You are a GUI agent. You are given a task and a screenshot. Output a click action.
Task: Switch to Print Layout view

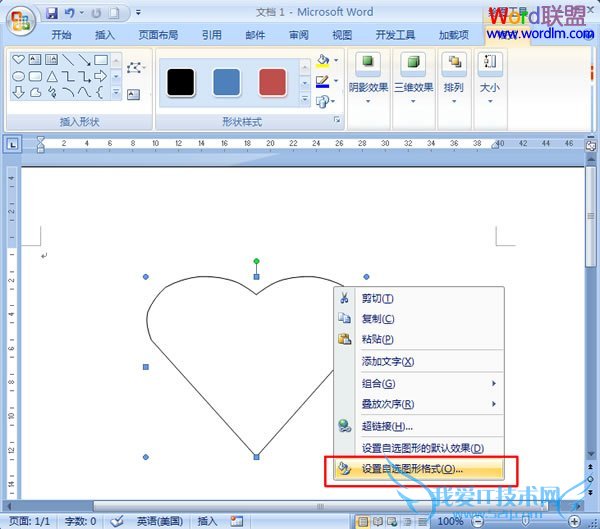(362, 521)
